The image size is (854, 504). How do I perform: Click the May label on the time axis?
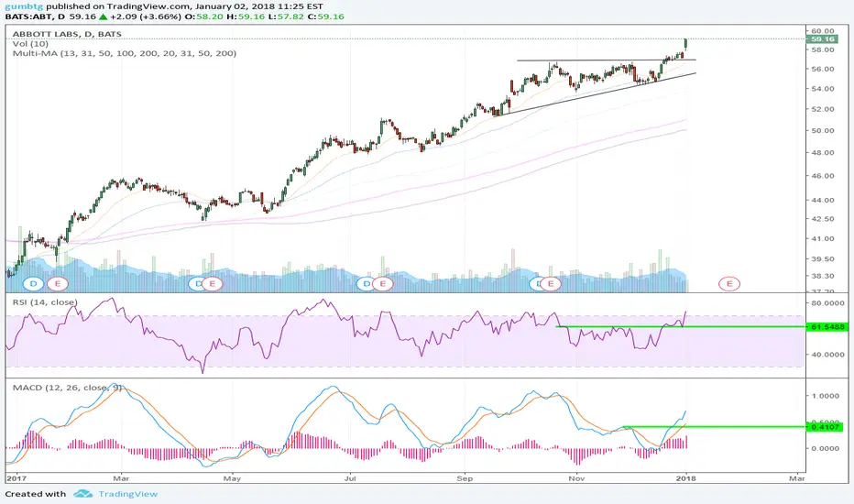click(232, 478)
